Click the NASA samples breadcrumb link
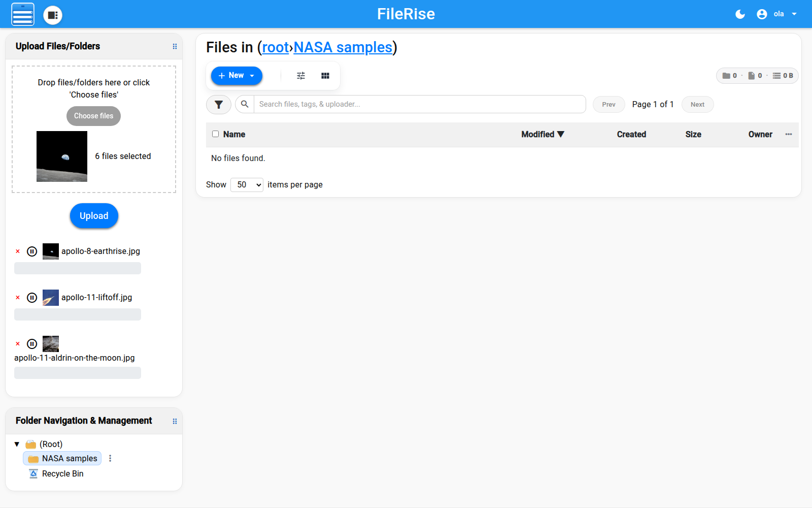The width and height of the screenshot is (812, 508). tap(343, 47)
